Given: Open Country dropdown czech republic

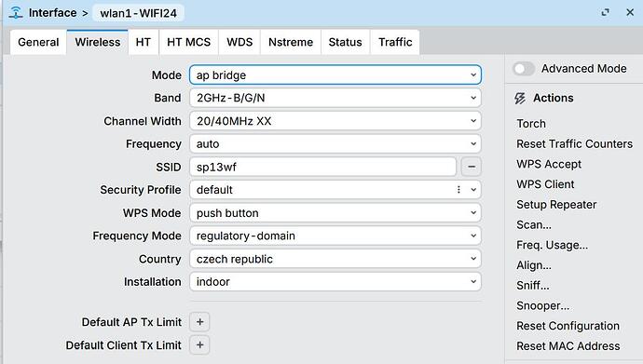Looking at the screenshot, I should click(335, 259).
